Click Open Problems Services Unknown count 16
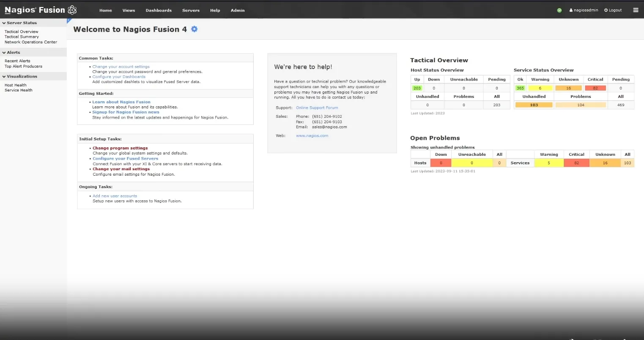This screenshot has height=340, width=644. (605, 163)
